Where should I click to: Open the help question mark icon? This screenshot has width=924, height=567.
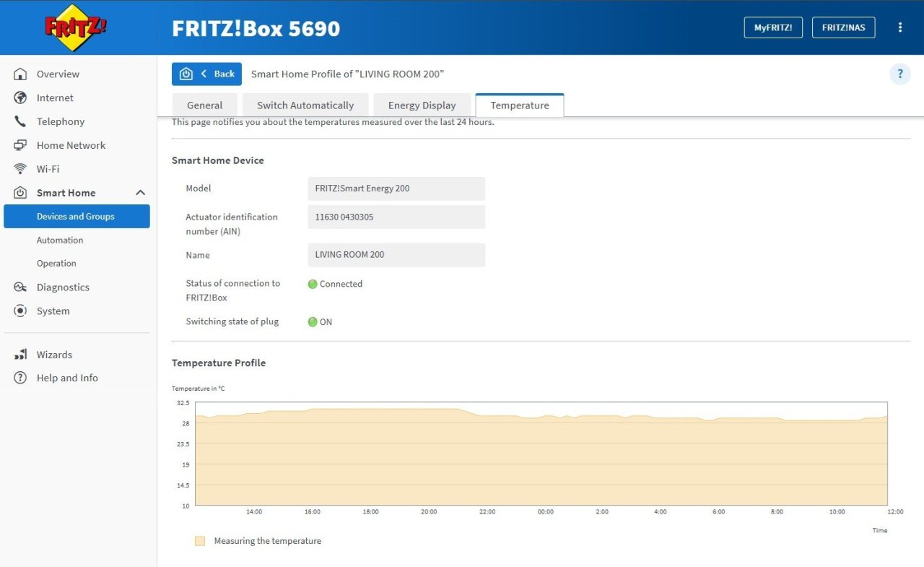[900, 74]
